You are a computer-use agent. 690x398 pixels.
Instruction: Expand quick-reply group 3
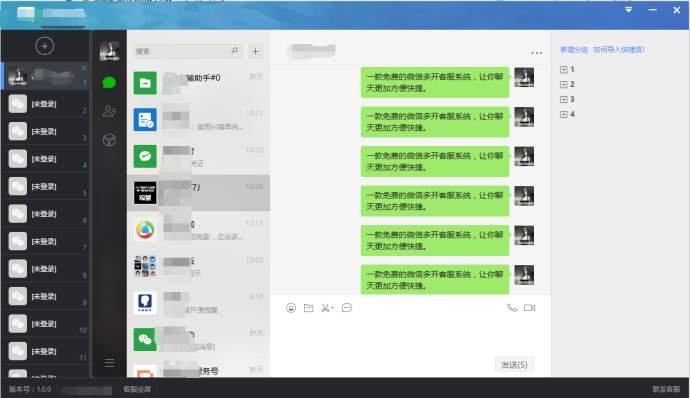click(564, 100)
